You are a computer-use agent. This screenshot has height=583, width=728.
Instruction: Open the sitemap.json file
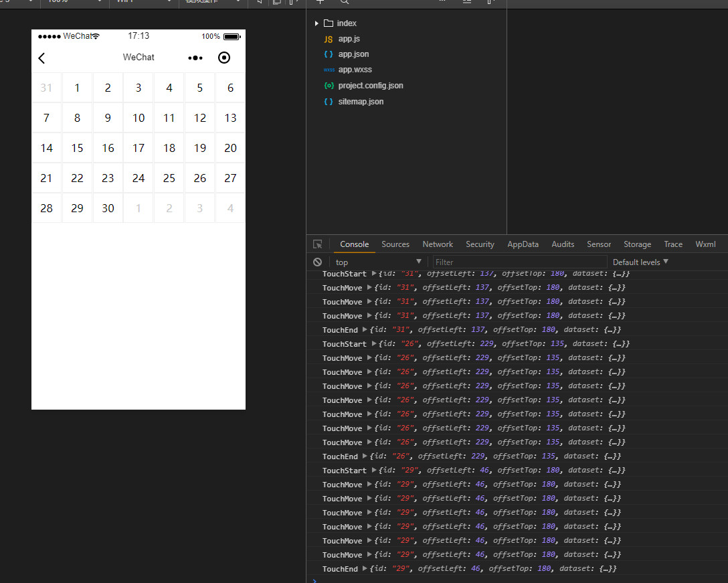pyautogui.click(x=361, y=101)
